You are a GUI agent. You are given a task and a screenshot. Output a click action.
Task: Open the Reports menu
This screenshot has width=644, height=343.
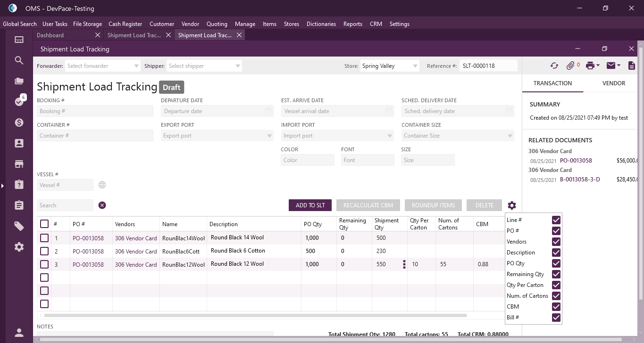tap(352, 24)
